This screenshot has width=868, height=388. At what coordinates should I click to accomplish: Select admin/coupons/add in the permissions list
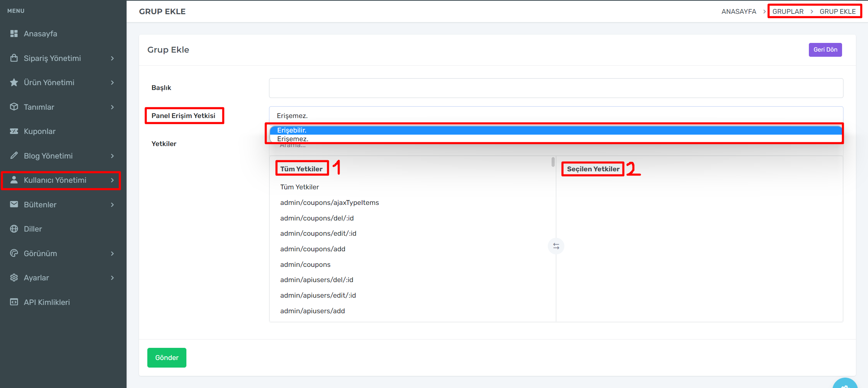(313, 249)
